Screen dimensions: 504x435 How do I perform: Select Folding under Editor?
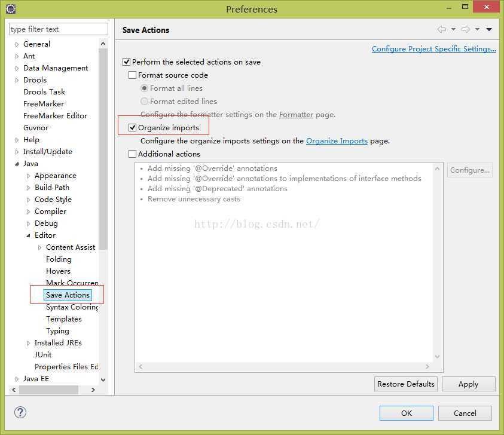click(x=59, y=259)
